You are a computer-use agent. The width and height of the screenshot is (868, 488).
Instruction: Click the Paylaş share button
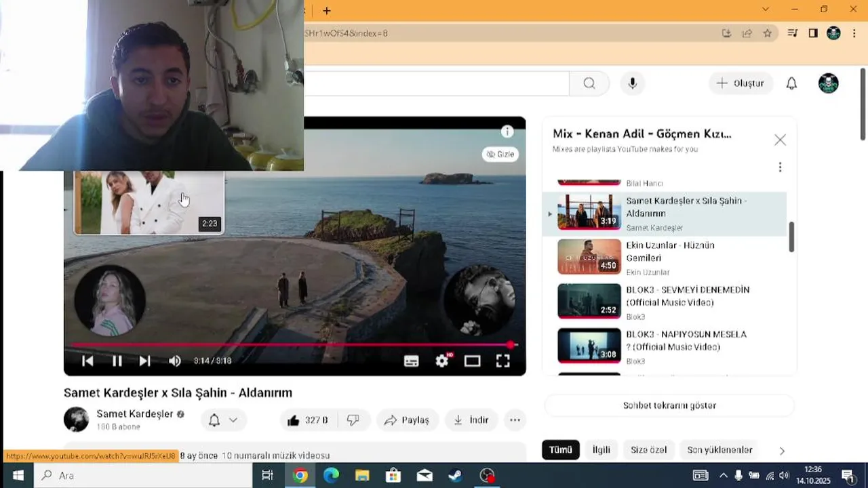[x=407, y=420]
